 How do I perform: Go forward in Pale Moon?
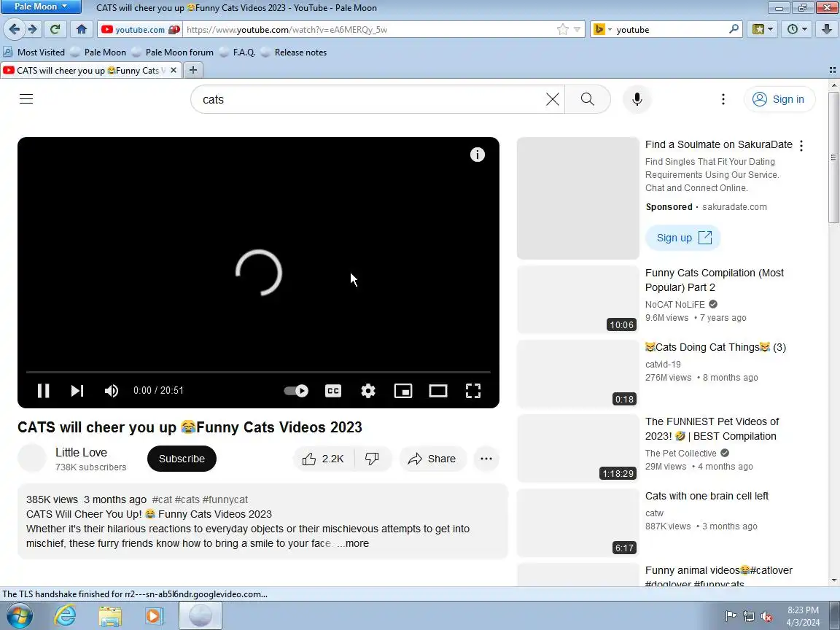[x=33, y=29]
